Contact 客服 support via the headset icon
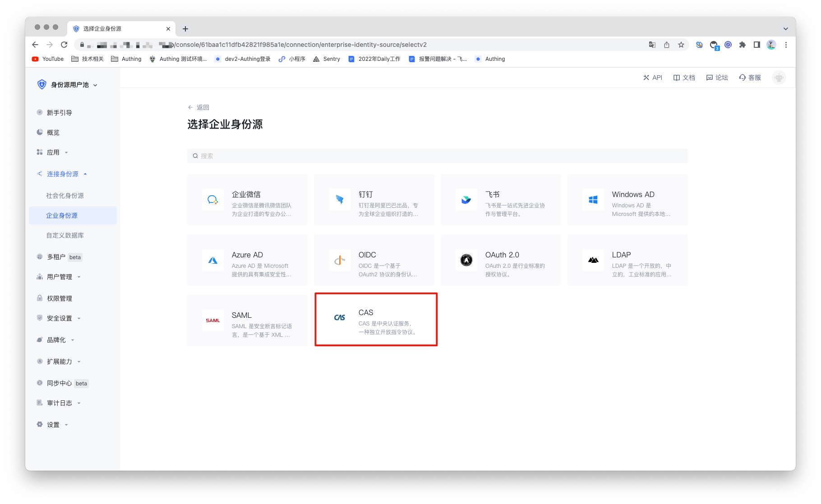821x504 pixels. 749,77
